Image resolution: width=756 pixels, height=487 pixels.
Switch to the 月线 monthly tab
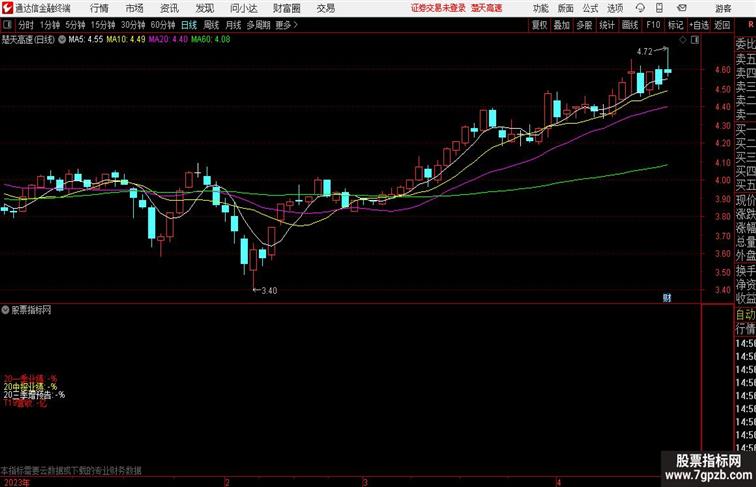[x=233, y=25]
